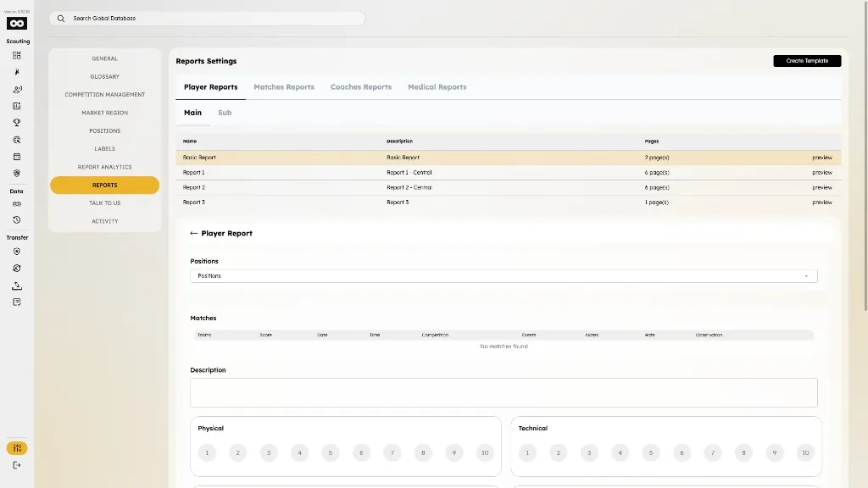Viewport: 868px width, 488px height.
Task: Preview the Report 3 template
Action: [822, 202]
